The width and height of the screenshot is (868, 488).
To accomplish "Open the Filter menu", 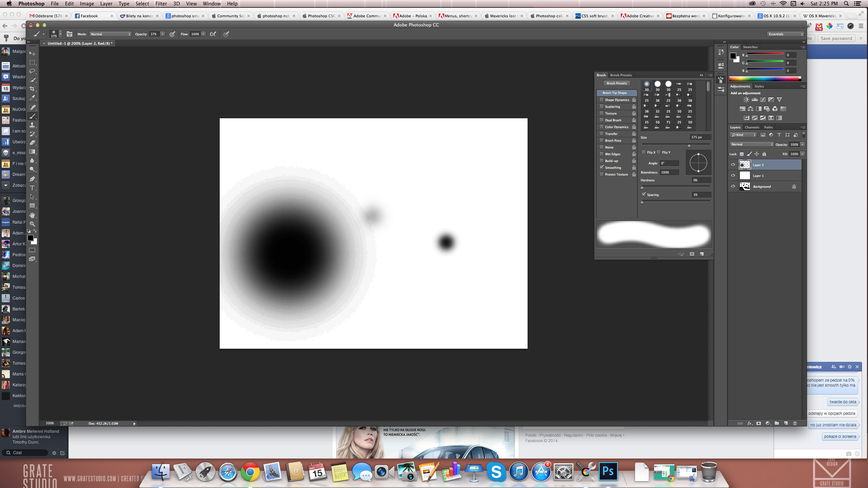I will pos(161,4).
